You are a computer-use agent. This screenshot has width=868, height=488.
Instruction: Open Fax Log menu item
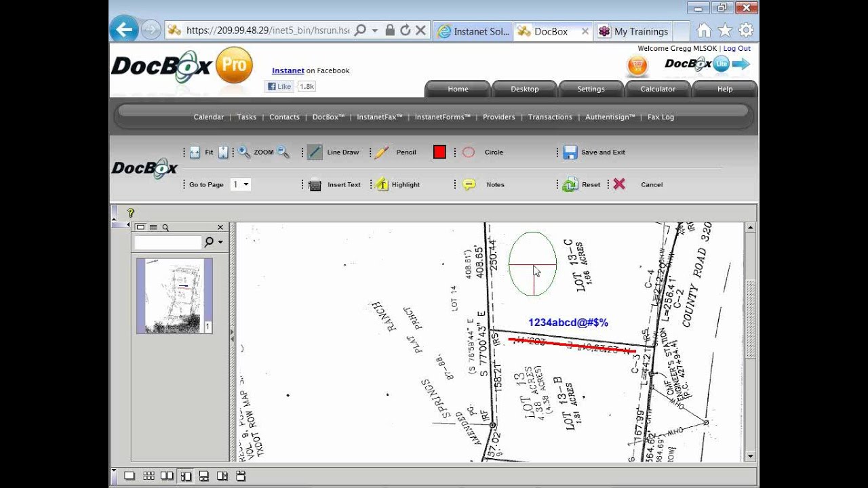pos(660,117)
